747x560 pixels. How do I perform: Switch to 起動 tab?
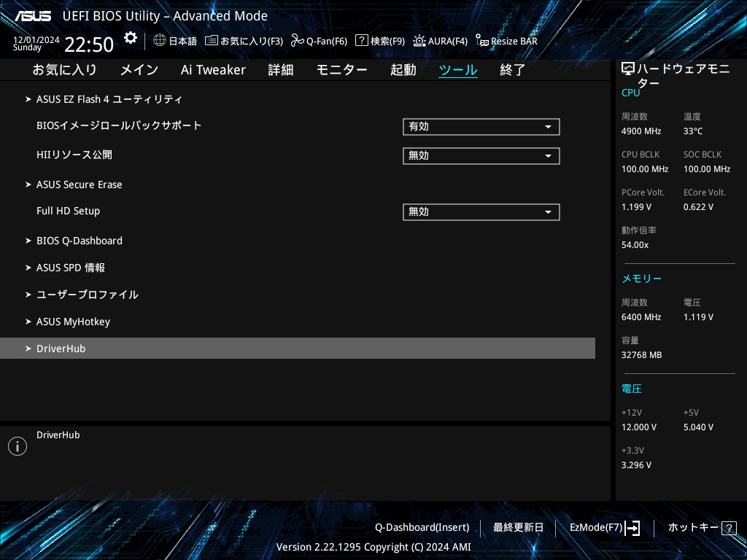pyautogui.click(x=403, y=69)
